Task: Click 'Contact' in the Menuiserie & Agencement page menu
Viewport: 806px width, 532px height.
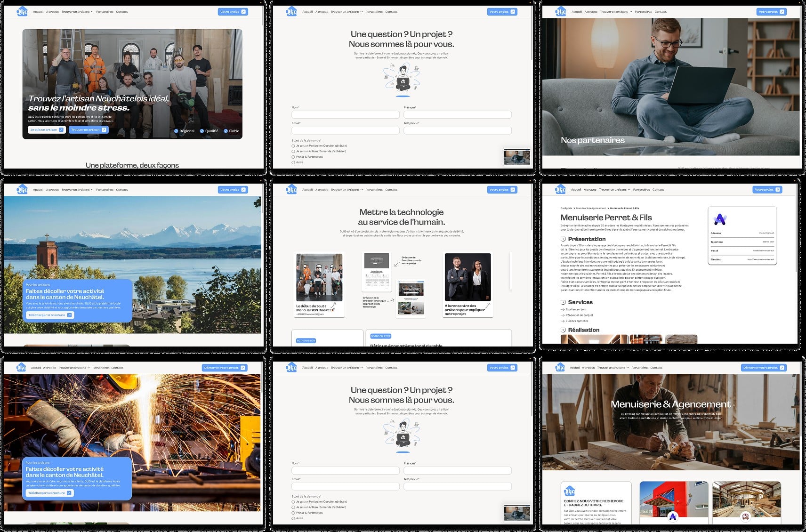Action: click(x=656, y=368)
